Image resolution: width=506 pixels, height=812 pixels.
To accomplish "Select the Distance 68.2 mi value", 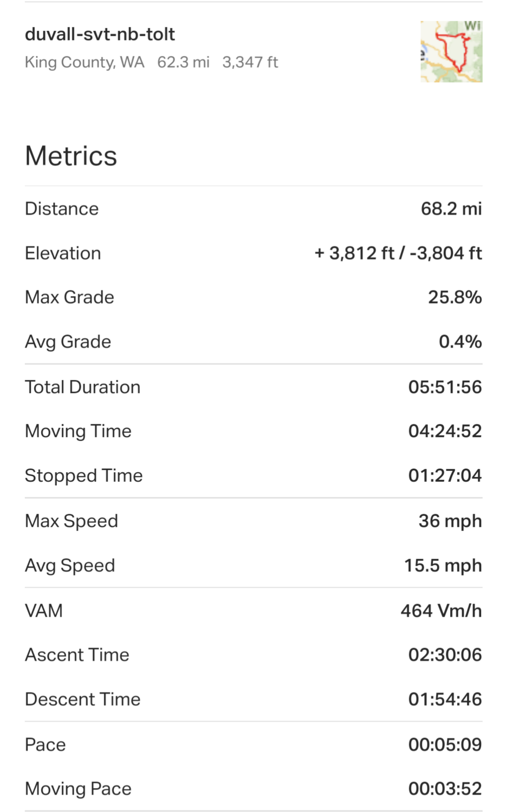I will point(451,209).
